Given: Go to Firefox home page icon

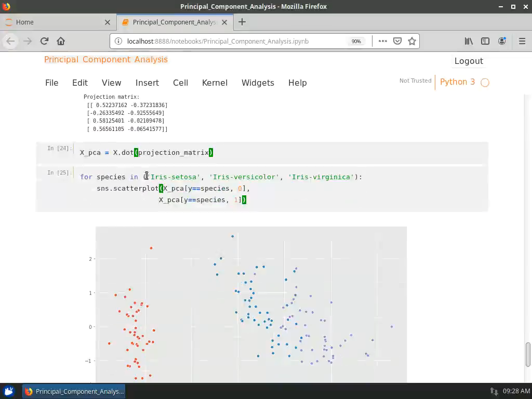Looking at the screenshot, I should 61,41.
